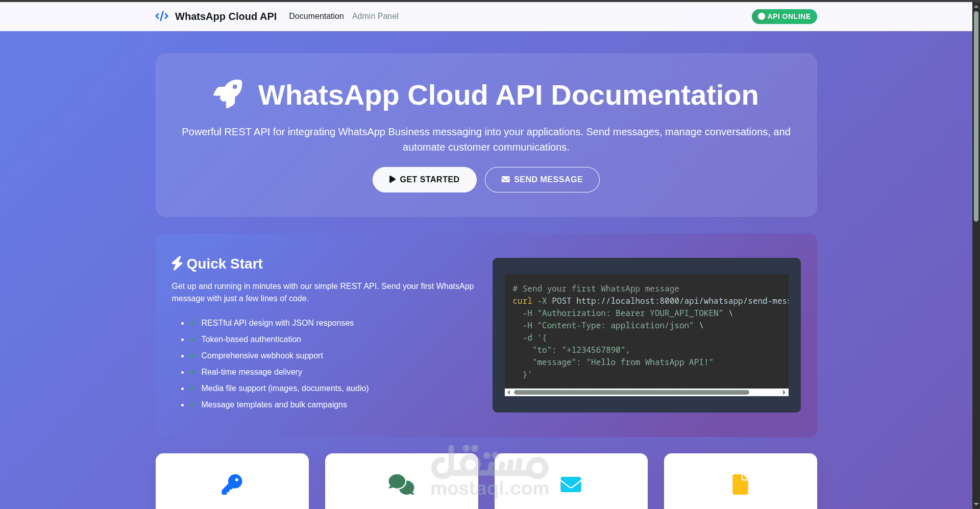
Task: Open the Documentation nav item
Action: coord(316,16)
